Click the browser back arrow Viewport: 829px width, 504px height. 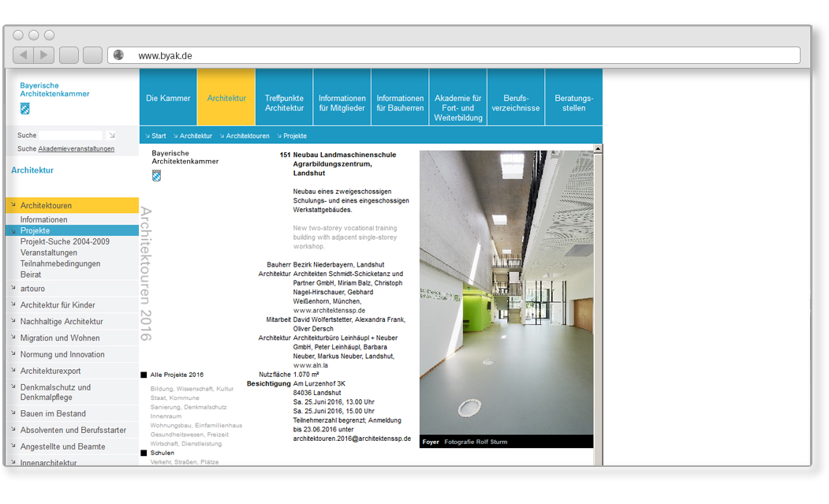(22, 54)
